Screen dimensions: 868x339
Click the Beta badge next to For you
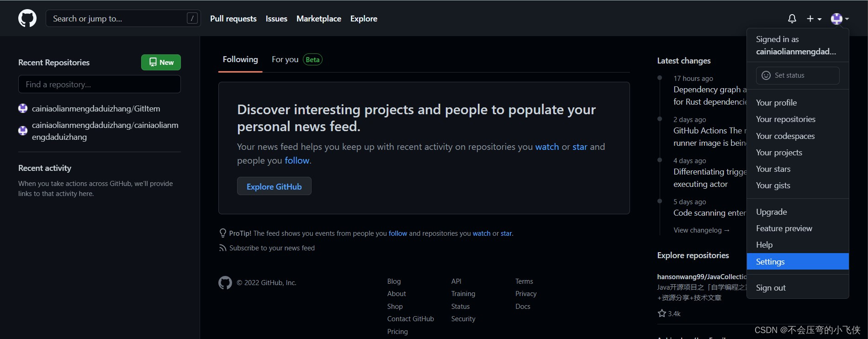(312, 59)
